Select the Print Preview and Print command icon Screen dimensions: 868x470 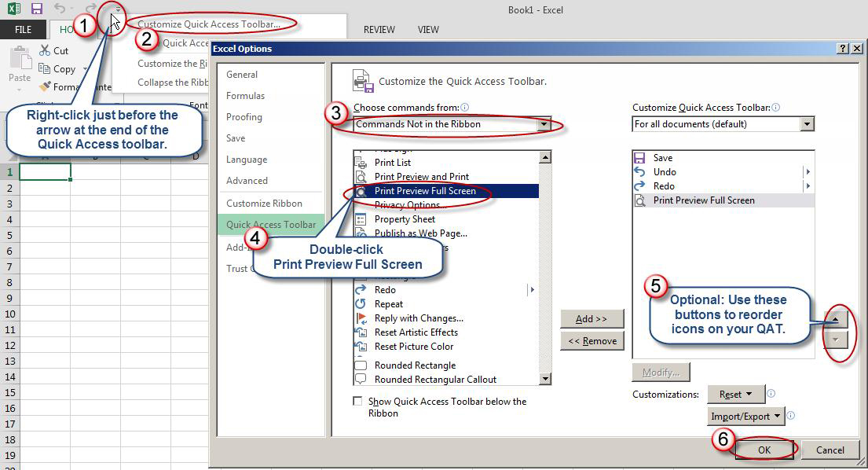[362, 176]
